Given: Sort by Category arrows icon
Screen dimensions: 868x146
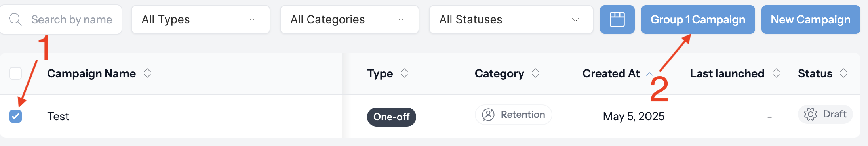Looking at the screenshot, I should click(535, 73).
